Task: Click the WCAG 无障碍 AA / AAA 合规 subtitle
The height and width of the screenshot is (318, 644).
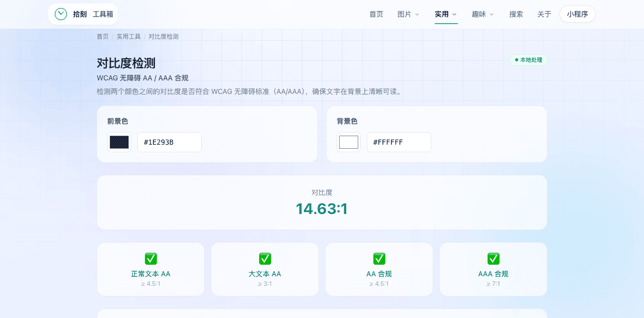Action: (x=142, y=78)
